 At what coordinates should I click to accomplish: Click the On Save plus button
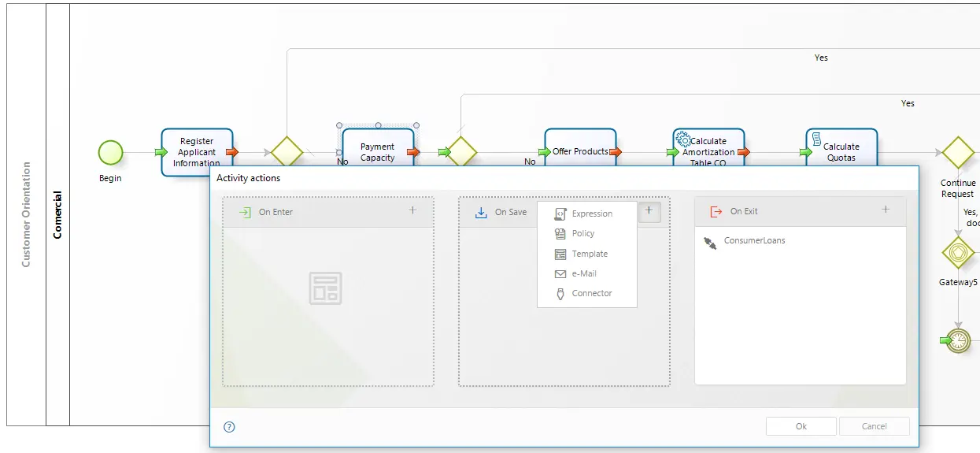pos(649,211)
